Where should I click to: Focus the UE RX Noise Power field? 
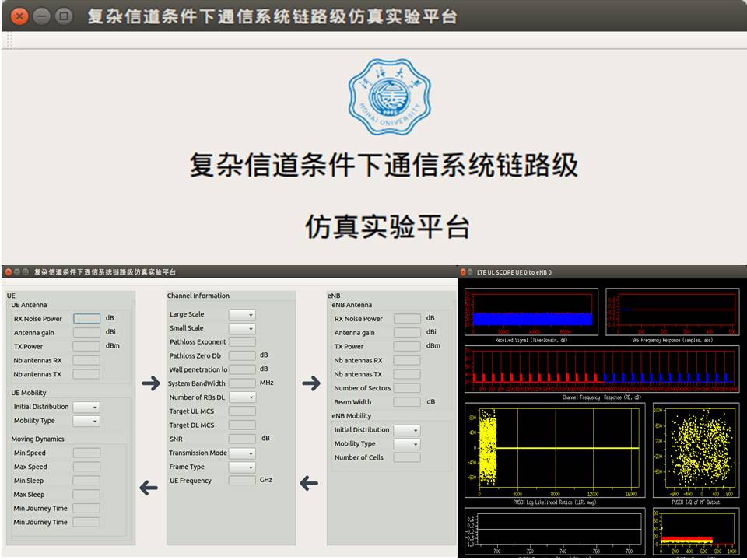pos(86,319)
